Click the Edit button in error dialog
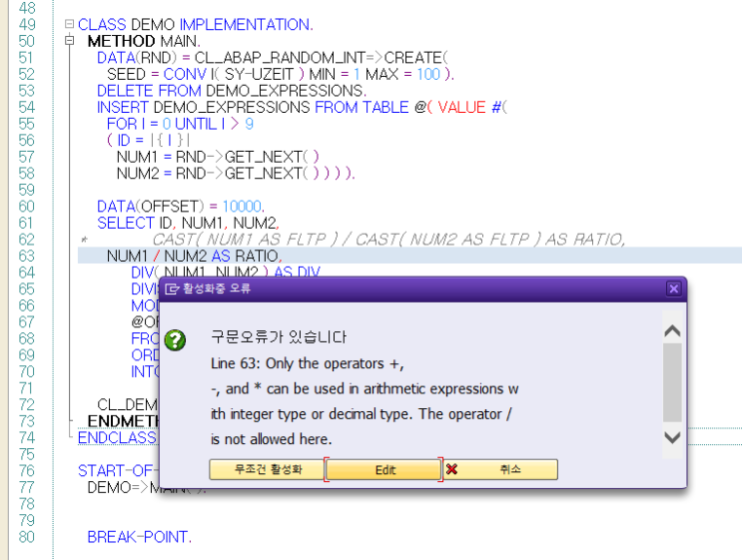Viewport: 742px width, 560px height. tap(383, 470)
